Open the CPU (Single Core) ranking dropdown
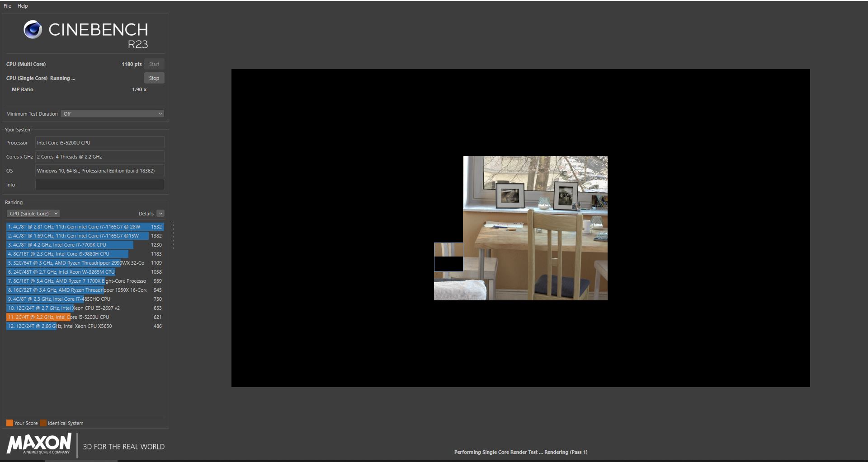The image size is (868, 462). (33, 214)
